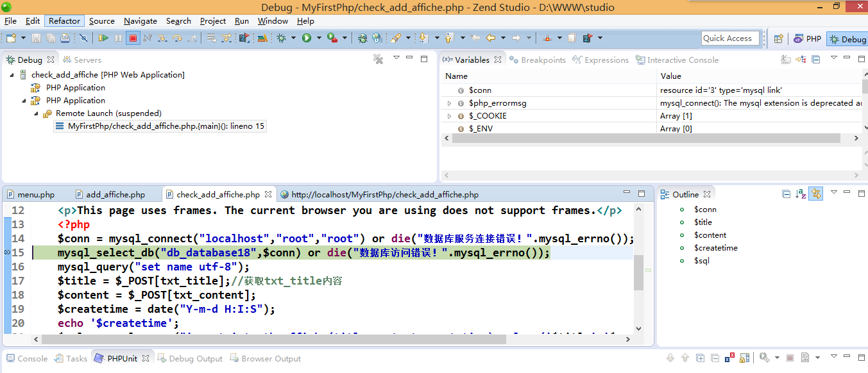Open the add_affiche.php editor tab

[x=110, y=194]
